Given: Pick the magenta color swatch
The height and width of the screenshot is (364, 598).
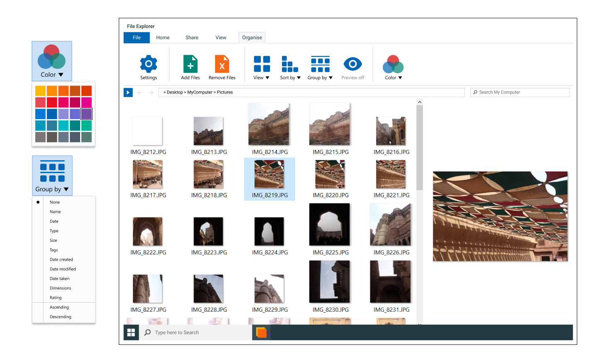Looking at the screenshot, I should (86, 102).
